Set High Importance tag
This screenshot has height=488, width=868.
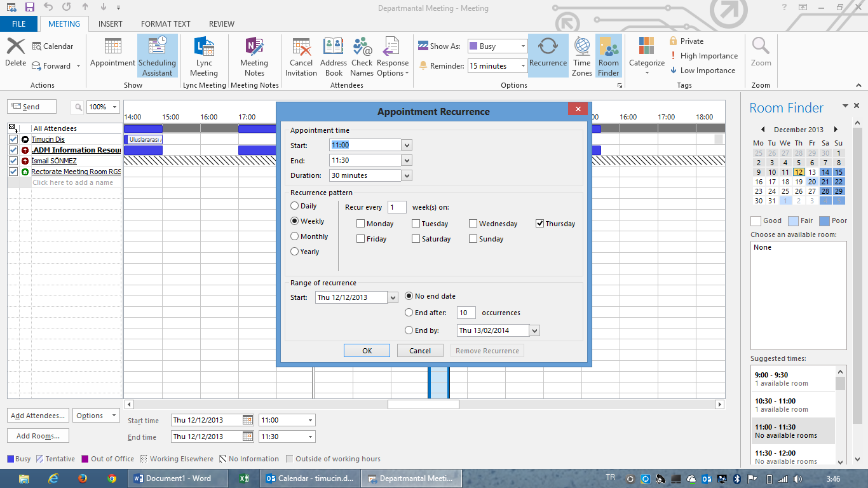[x=703, y=56]
